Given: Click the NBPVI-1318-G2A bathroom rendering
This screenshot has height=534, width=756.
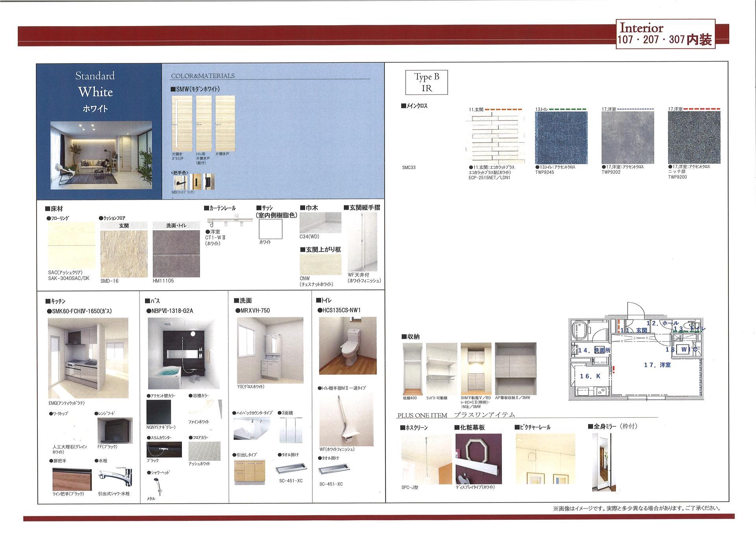Looking at the screenshot, I should point(183,353).
